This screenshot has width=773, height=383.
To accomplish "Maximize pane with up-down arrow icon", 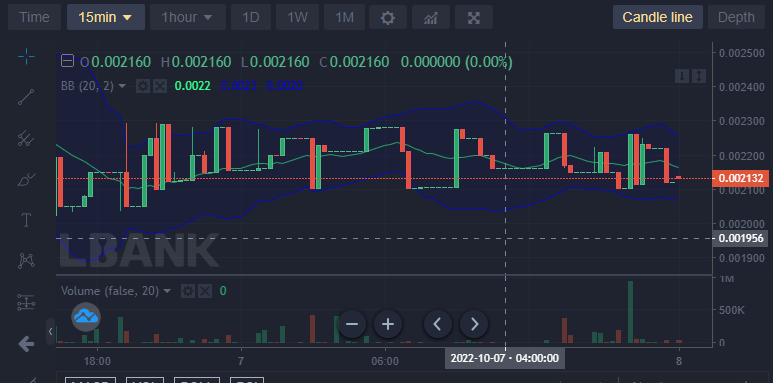I will (x=699, y=76).
